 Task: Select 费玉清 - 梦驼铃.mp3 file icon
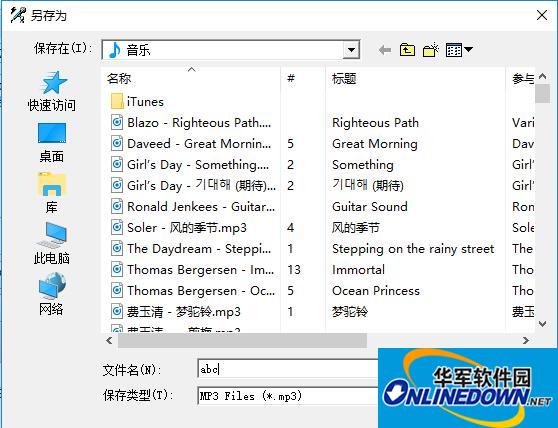pos(117,312)
